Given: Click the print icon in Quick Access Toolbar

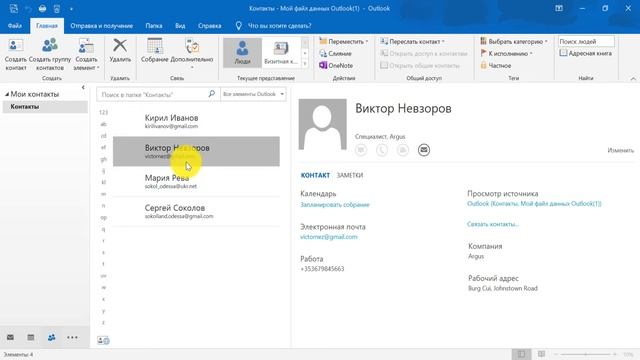Looking at the screenshot, I should pos(42,9).
